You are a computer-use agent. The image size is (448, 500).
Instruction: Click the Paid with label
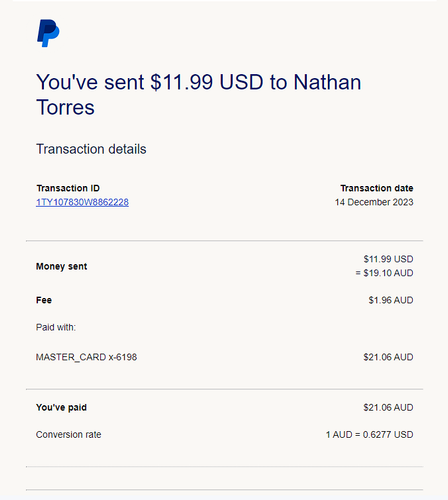tap(56, 327)
